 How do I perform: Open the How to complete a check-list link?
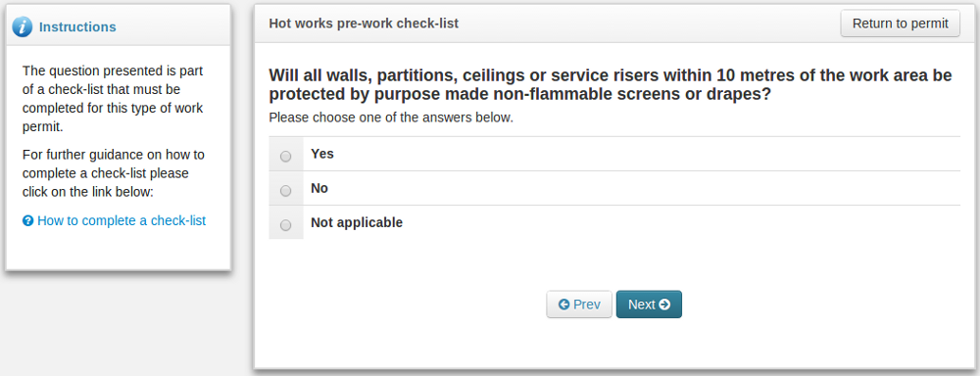pos(122,220)
